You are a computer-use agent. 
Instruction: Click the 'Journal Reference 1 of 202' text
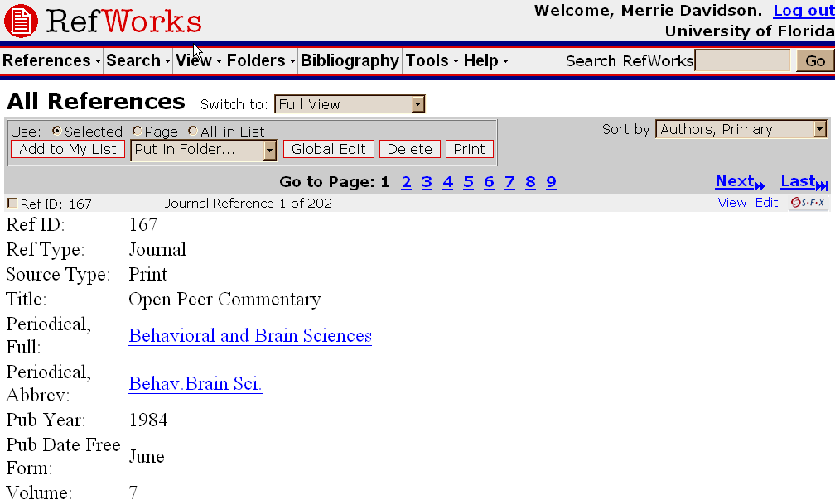coord(249,204)
